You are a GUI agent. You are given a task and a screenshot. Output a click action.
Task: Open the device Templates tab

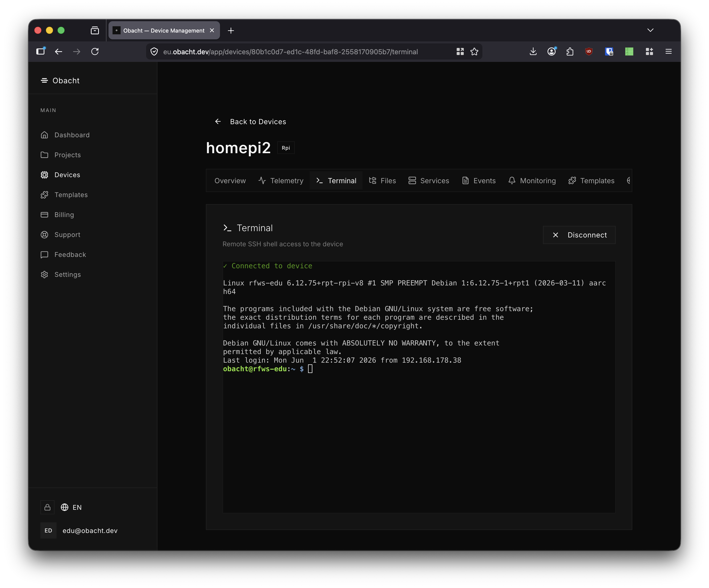pyautogui.click(x=591, y=181)
